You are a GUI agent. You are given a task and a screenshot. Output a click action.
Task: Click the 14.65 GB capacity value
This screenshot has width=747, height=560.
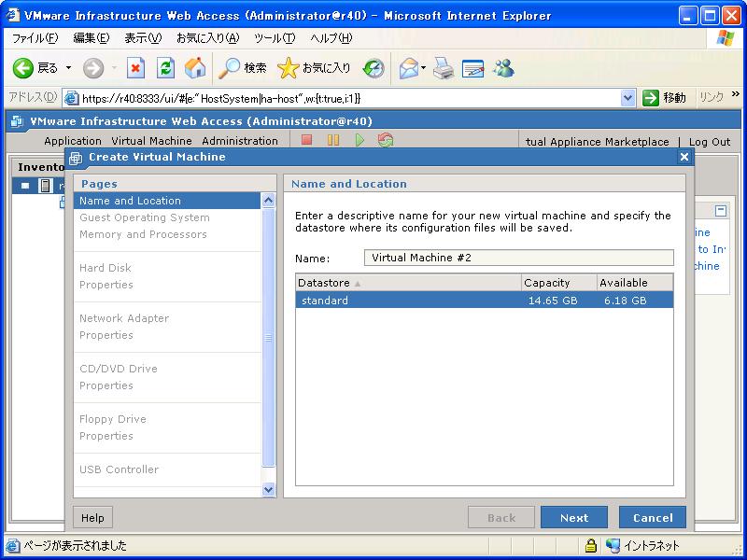(x=553, y=301)
